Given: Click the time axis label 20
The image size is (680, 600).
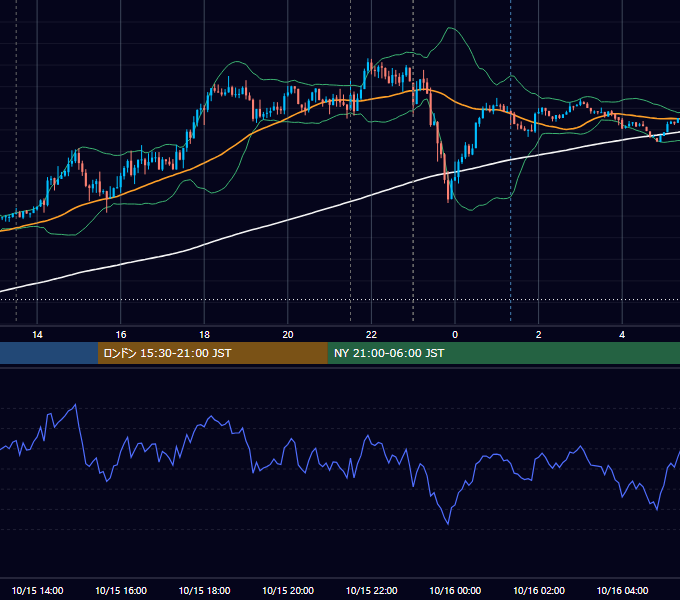Looking at the screenshot, I should click(288, 335).
